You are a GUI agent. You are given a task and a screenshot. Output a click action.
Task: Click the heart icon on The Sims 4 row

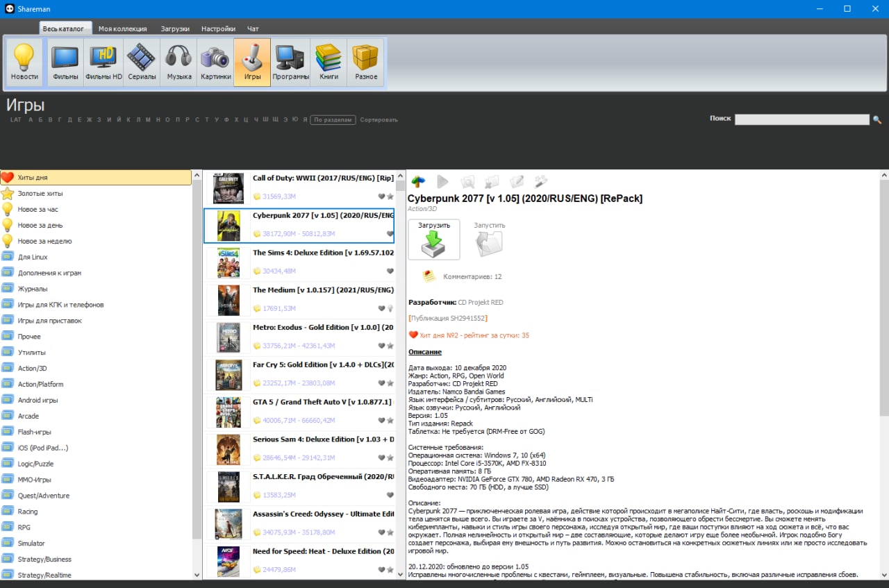tap(390, 271)
